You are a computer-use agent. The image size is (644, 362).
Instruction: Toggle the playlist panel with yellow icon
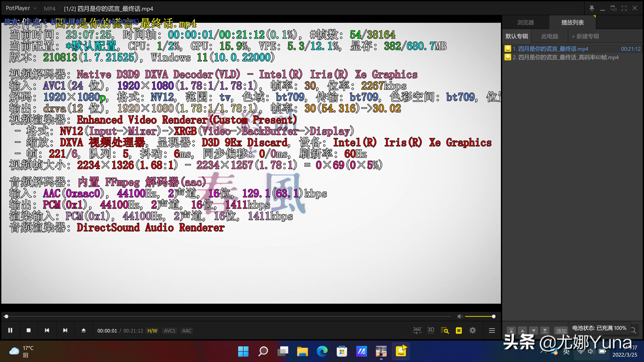tap(459, 330)
